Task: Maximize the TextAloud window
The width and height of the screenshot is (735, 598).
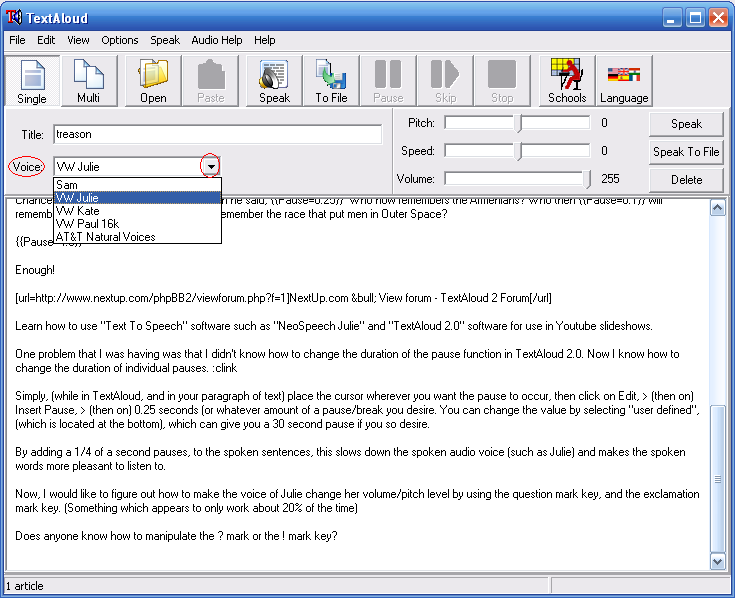Action: (695, 18)
